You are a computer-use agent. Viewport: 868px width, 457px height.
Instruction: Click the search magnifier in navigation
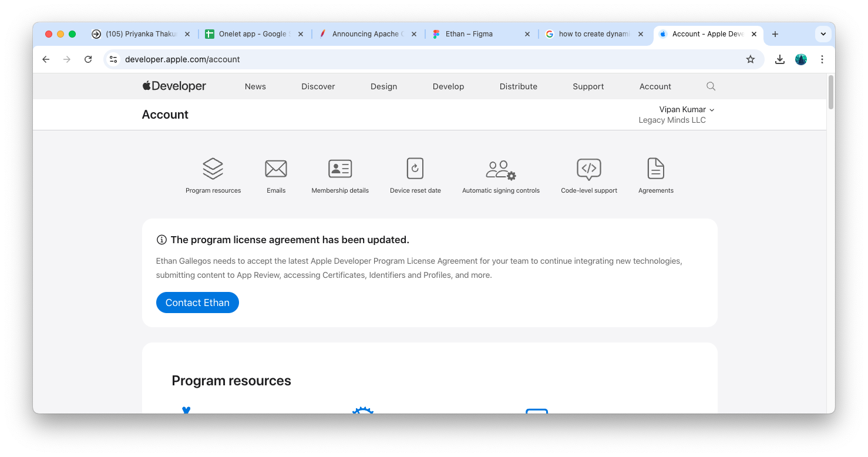coord(711,86)
